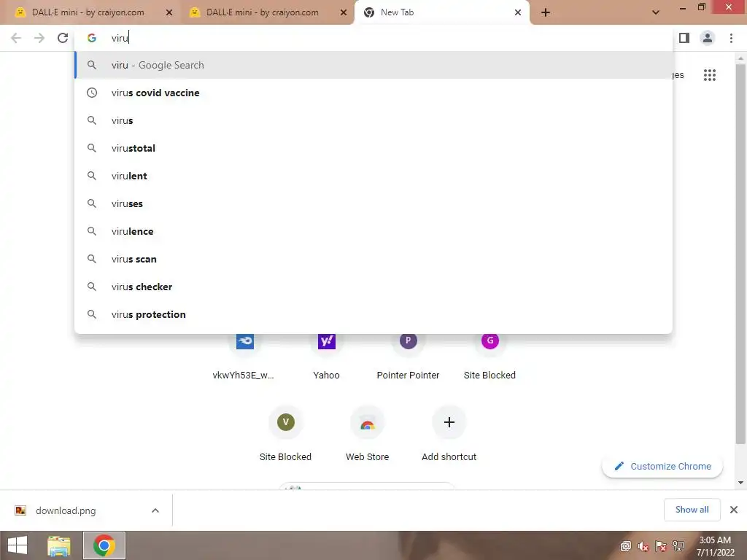Click the network tray icon
The image size is (747, 560).
[678, 546]
